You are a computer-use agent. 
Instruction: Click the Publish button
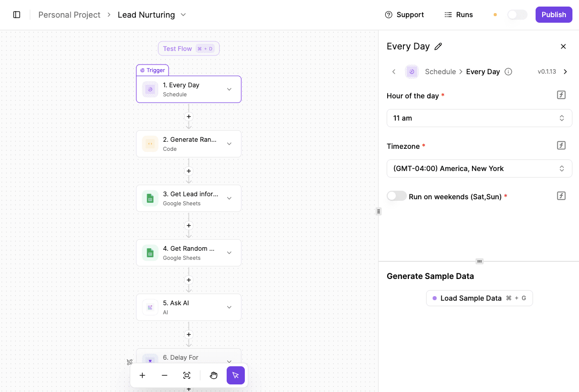click(x=553, y=15)
